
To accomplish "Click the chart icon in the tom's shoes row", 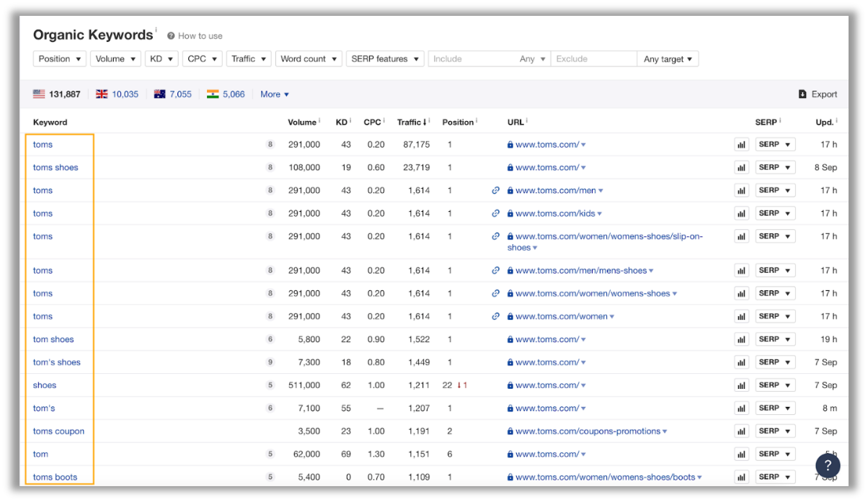I will coord(741,362).
